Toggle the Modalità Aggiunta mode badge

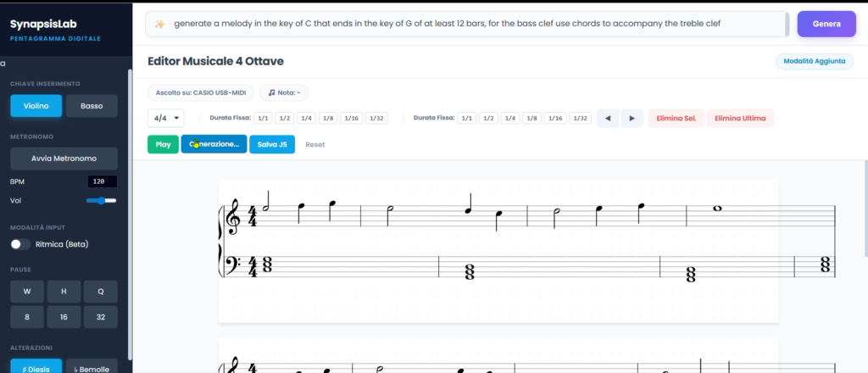(x=815, y=61)
